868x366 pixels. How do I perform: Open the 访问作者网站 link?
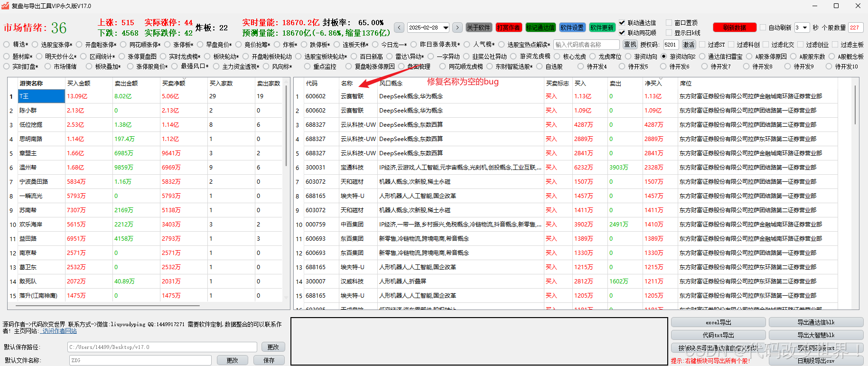coord(59,331)
